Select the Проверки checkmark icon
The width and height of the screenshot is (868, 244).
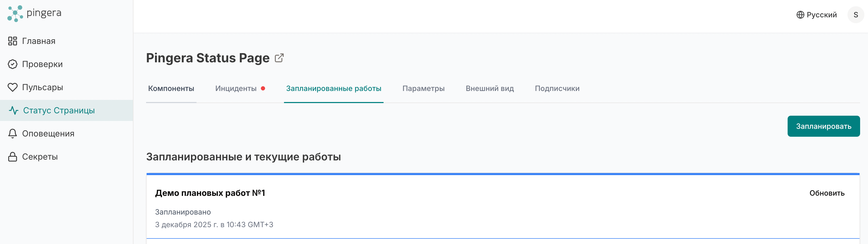[12, 64]
